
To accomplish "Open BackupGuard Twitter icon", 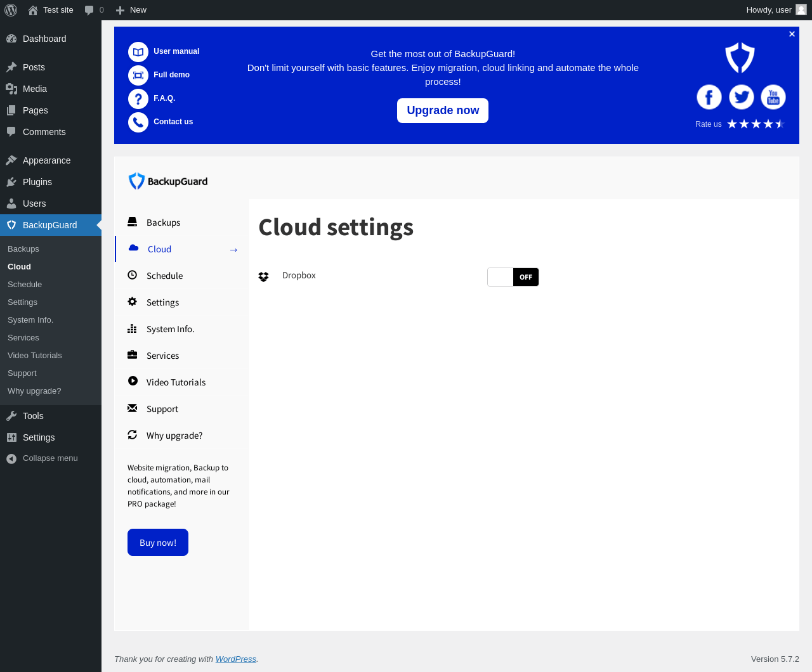I will [741, 97].
